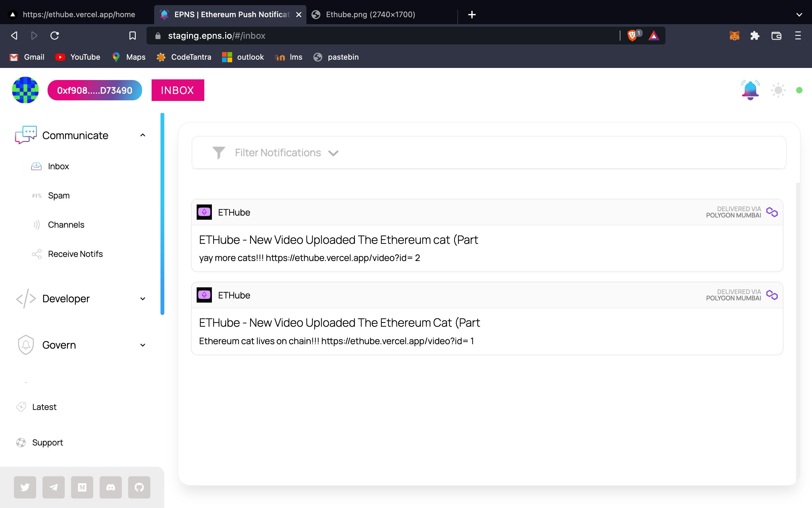Click the green connection status dot
812x508 pixels.
799,90
